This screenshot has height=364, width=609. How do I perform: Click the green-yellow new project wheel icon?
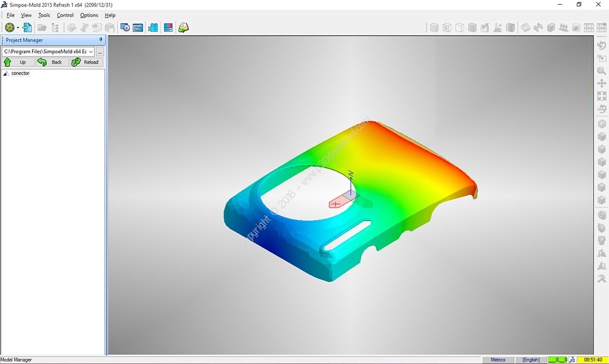point(9,27)
